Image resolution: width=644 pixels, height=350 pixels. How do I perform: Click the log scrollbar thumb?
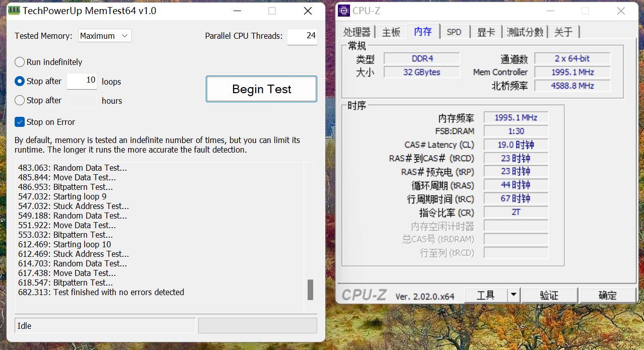(310, 290)
